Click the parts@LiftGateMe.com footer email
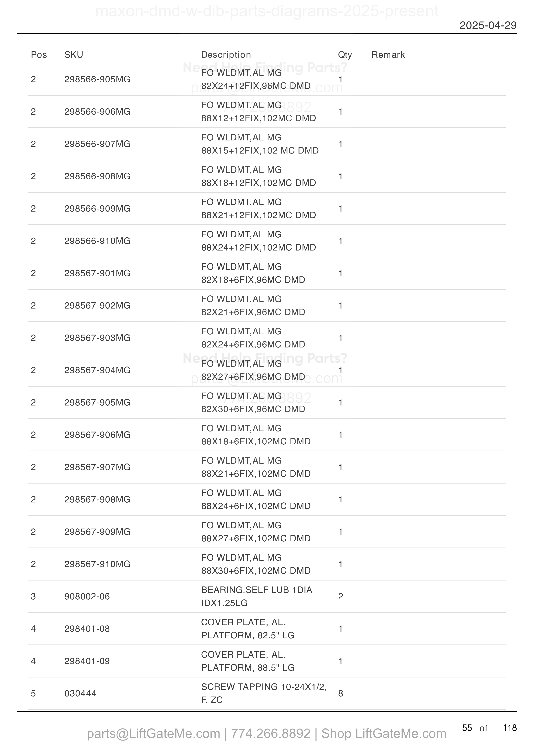 [x=153, y=734]
